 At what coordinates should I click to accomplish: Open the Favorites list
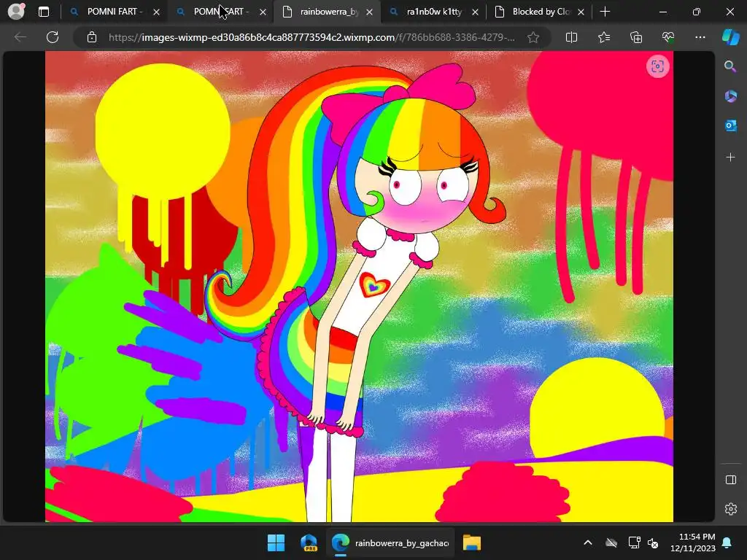click(603, 37)
